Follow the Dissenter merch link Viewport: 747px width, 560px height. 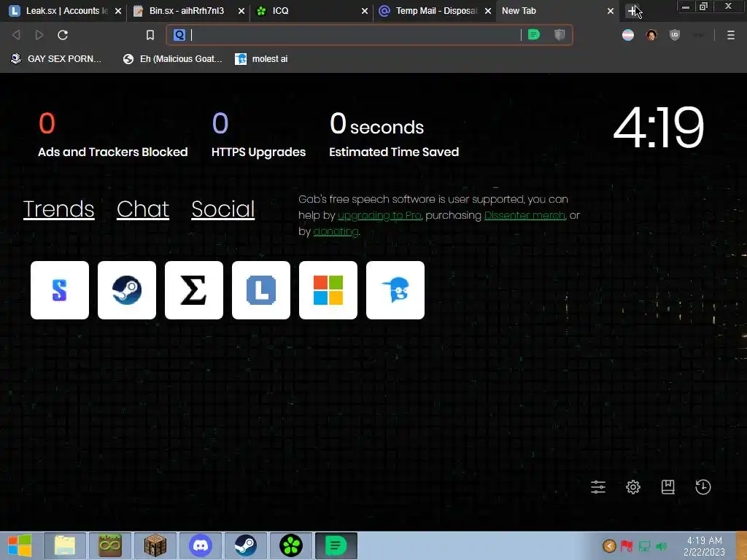click(525, 215)
